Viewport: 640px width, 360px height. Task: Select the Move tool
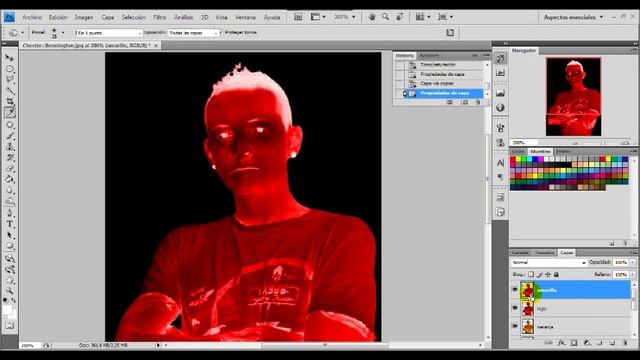tap(9, 58)
